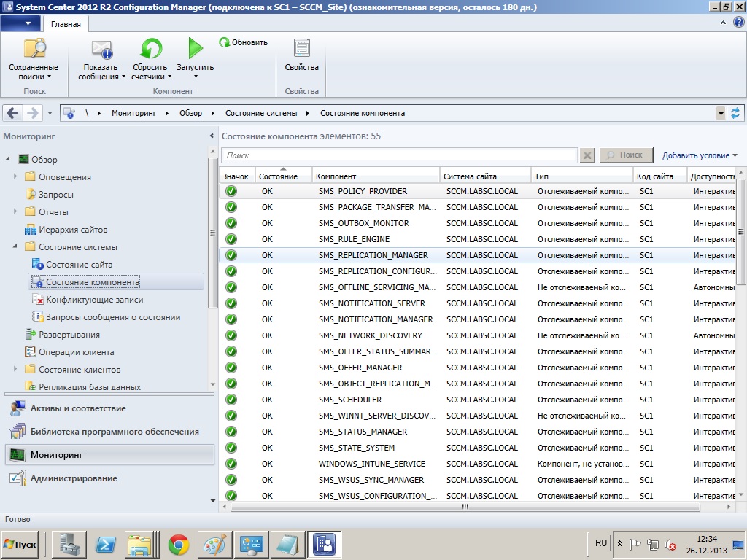Expand the Состояние клиентов node

pos(15,369)
